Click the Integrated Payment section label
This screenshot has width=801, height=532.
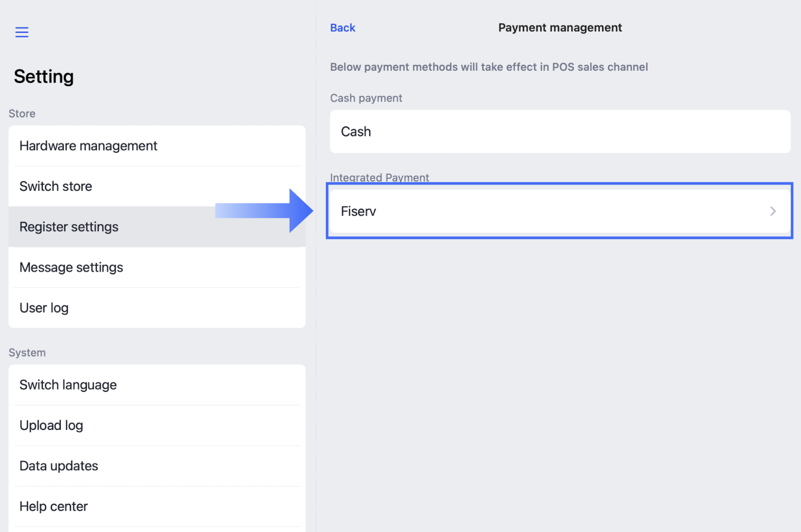[x=379, y=177]
